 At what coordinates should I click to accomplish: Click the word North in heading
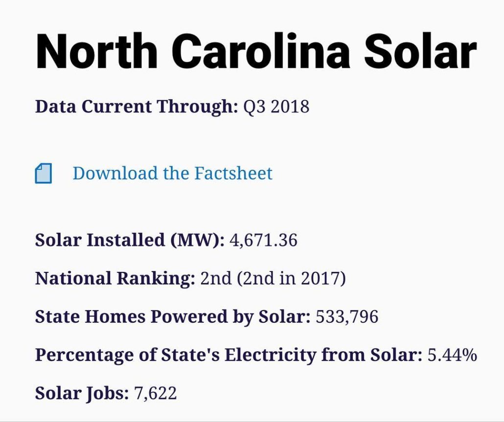[x=97, y=51]
